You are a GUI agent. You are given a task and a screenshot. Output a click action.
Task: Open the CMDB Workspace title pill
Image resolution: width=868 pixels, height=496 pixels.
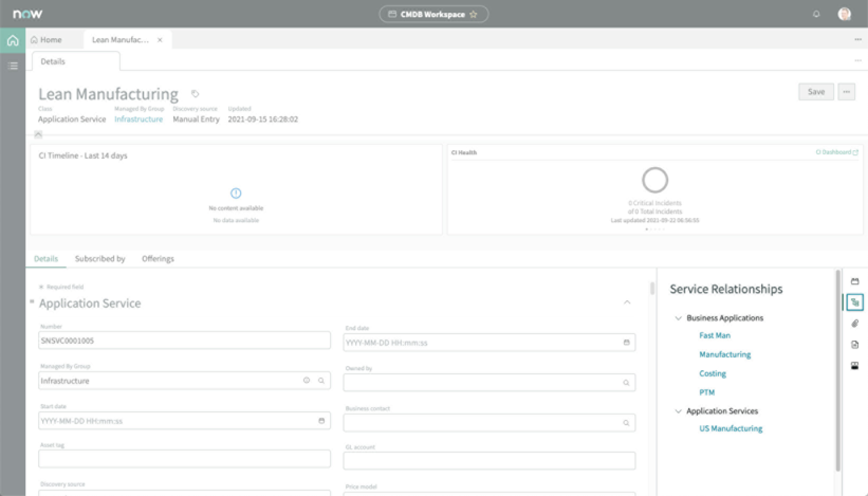pos(433,14)
